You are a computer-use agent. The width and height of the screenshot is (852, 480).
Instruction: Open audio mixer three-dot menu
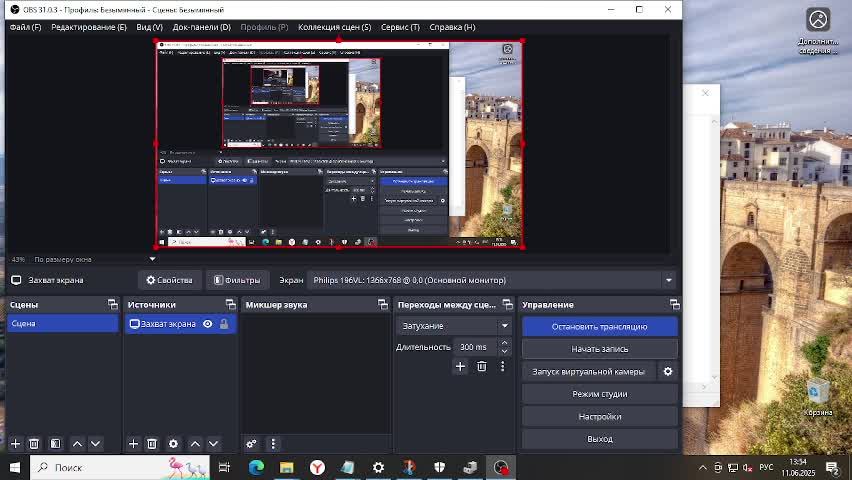pyautogui.click(x=273, y=444)
